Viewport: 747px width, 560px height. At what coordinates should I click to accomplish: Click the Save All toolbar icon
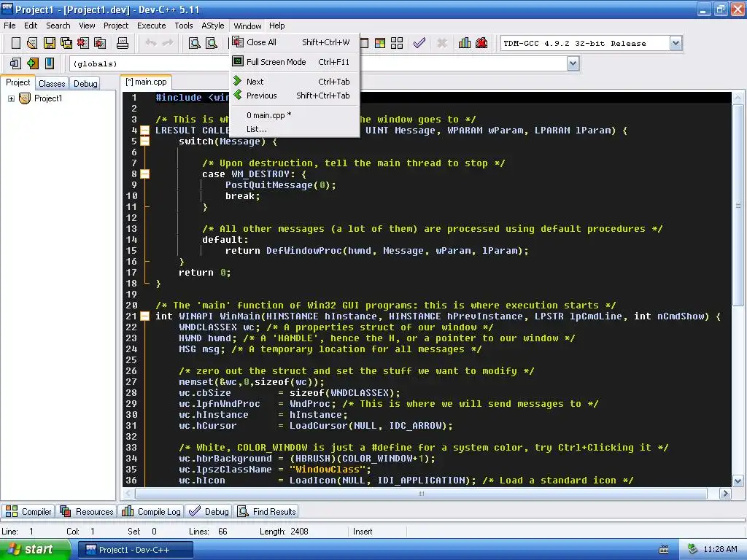click(66, 43)
